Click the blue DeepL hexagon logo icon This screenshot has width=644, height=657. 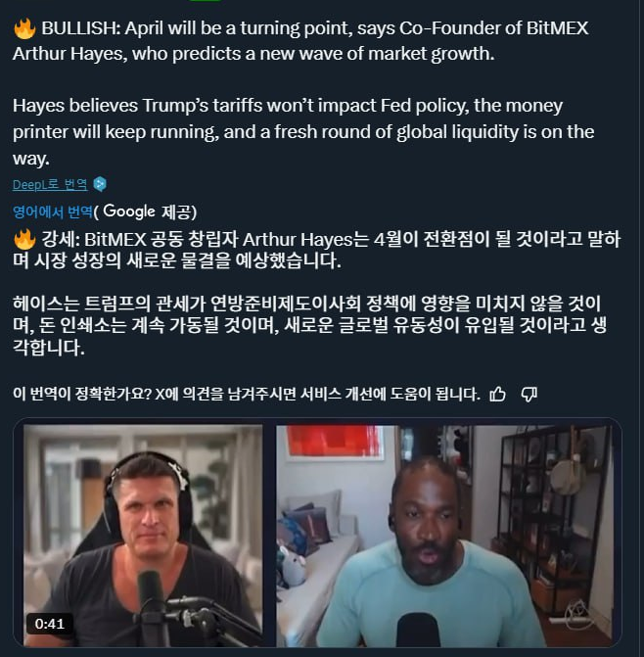click(x=100, y=184)
